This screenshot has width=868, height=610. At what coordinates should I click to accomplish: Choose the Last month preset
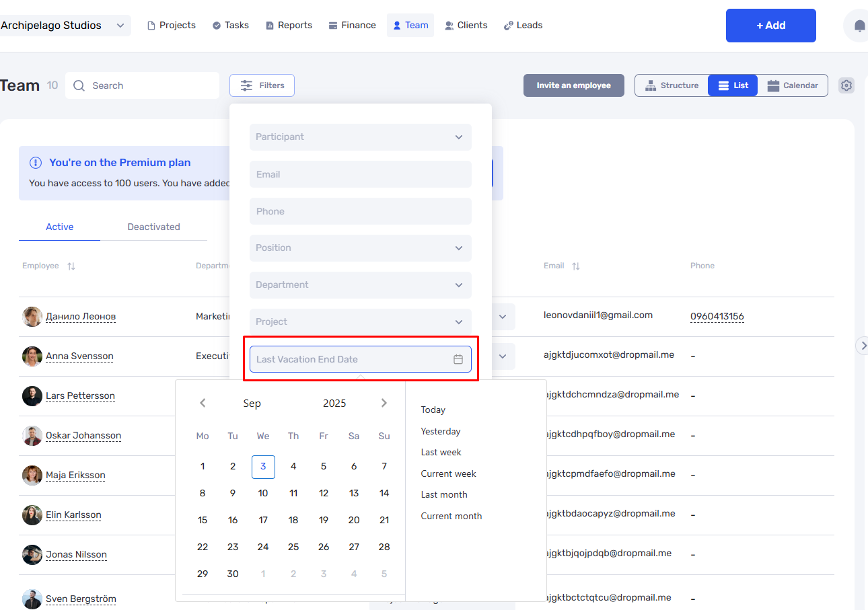(444, 494)
